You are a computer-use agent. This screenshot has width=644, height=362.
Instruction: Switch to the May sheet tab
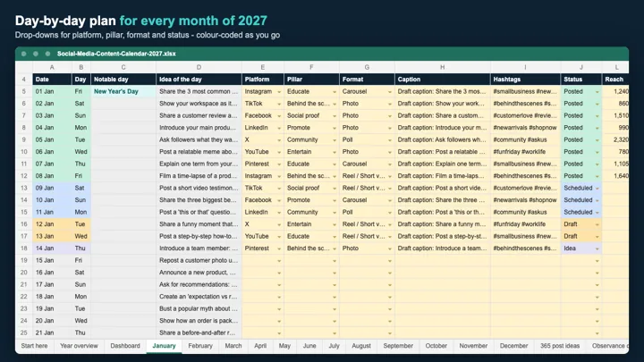click(x=284, y=346)
